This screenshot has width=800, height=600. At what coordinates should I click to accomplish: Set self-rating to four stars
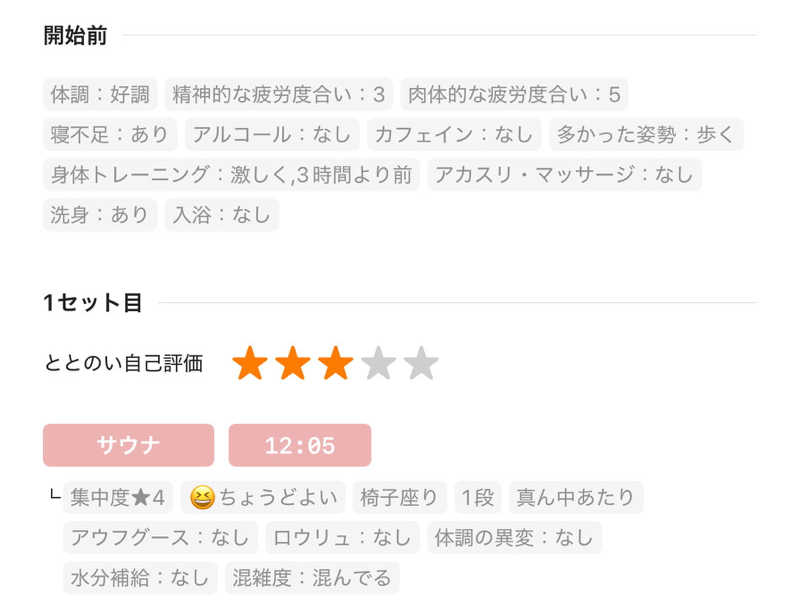(x=378, y=364)
